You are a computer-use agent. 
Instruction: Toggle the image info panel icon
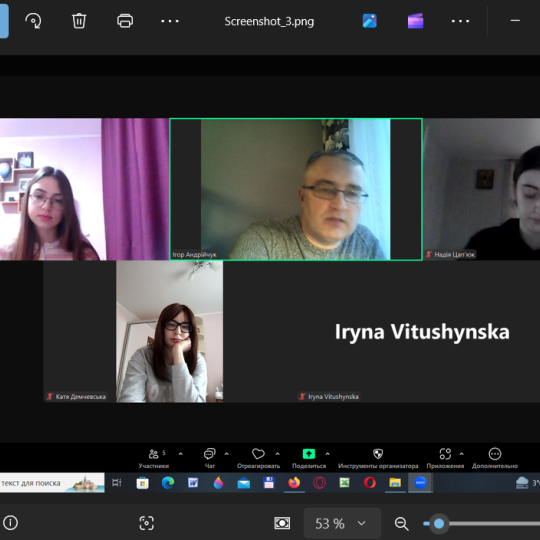[x=11, y=522]
